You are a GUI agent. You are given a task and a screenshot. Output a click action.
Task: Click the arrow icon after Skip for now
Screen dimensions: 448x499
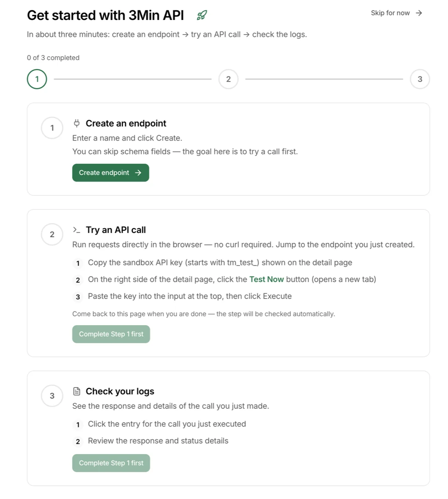tap(419, 13)
